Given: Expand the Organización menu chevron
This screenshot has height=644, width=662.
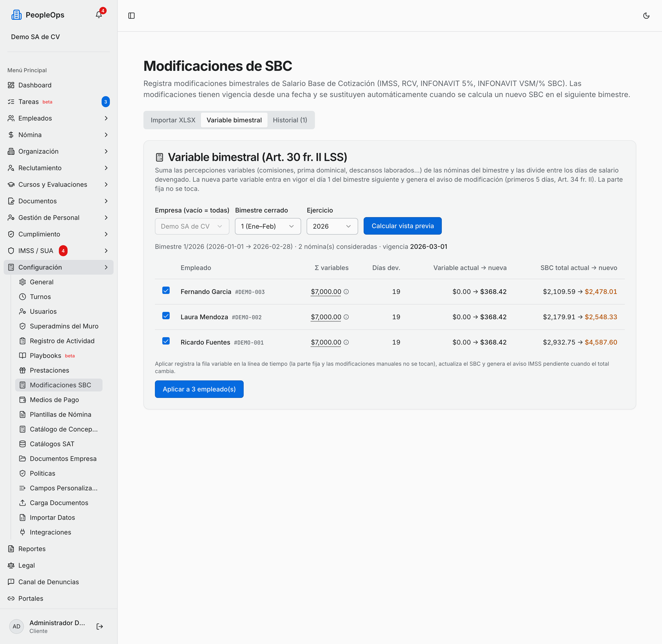Looking at the screenshot, I should coord(106,152).
